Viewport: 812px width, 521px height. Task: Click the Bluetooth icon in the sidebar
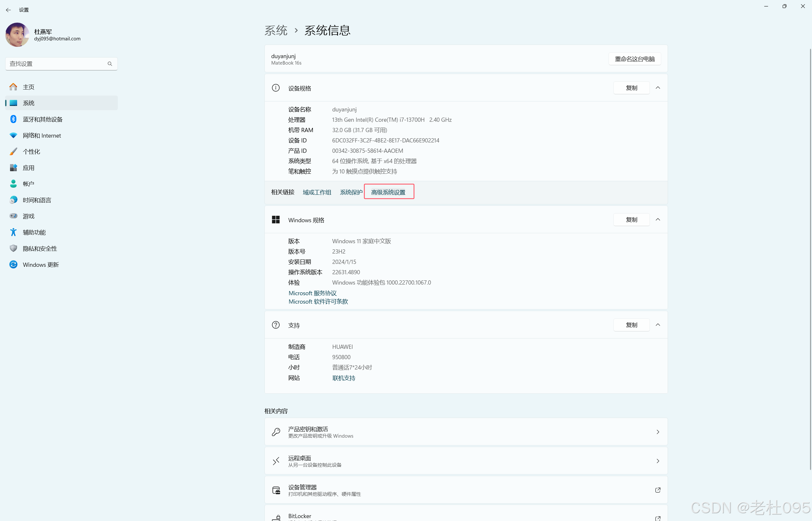tap(13, 119)
